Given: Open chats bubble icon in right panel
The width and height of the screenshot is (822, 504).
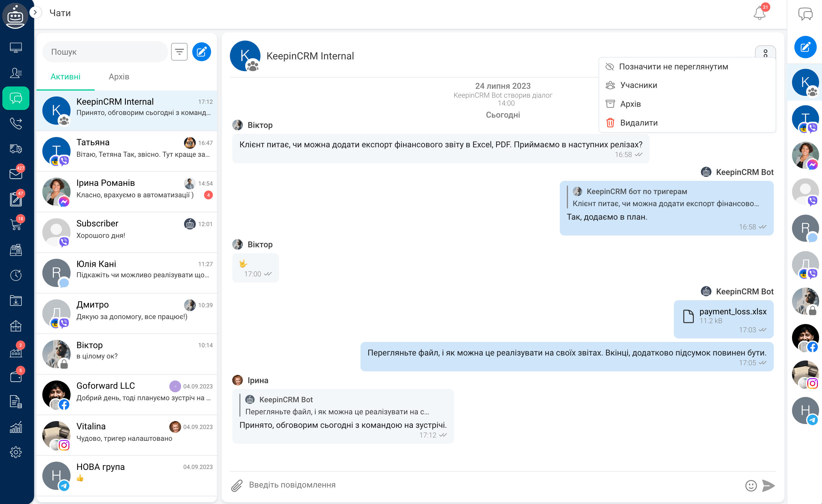Looking at the screenshot, I should click(805, 14).
